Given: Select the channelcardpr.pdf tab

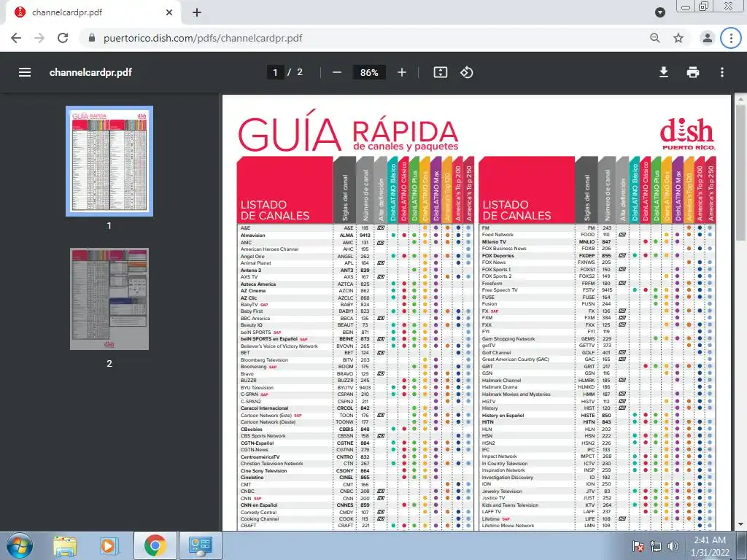Looking at the screenshot, I should point(93,12).
